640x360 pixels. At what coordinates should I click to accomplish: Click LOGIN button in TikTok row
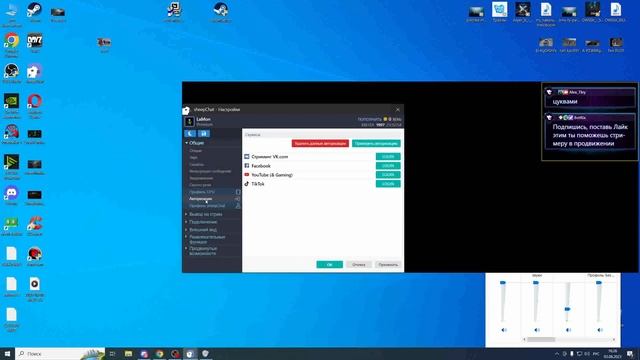click(x=388, y=184)
